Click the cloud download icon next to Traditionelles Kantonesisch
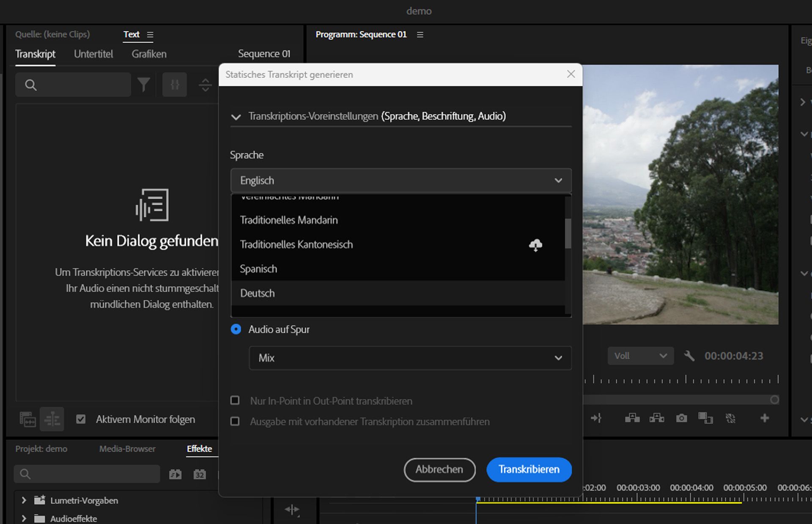 [x=535, y=245]
